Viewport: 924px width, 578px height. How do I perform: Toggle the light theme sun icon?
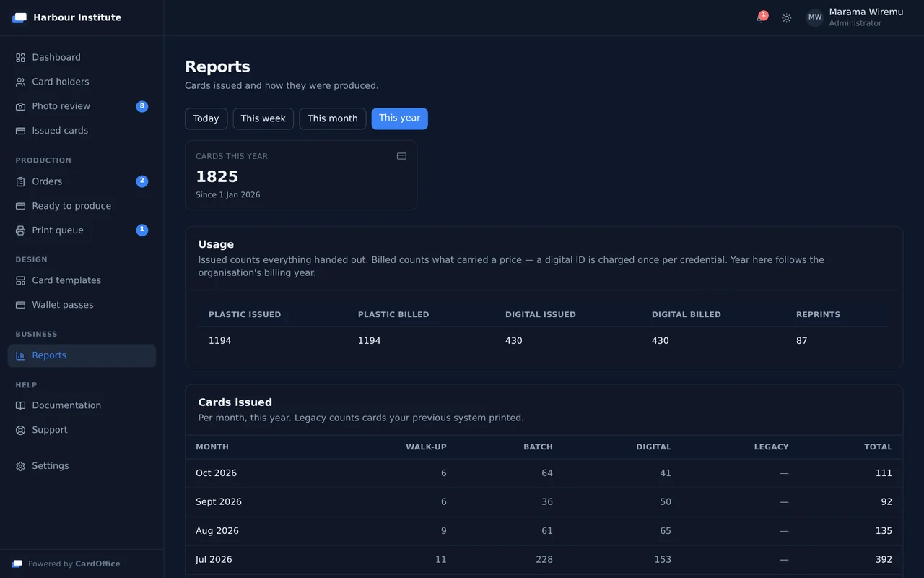click(x=787, y=17)
